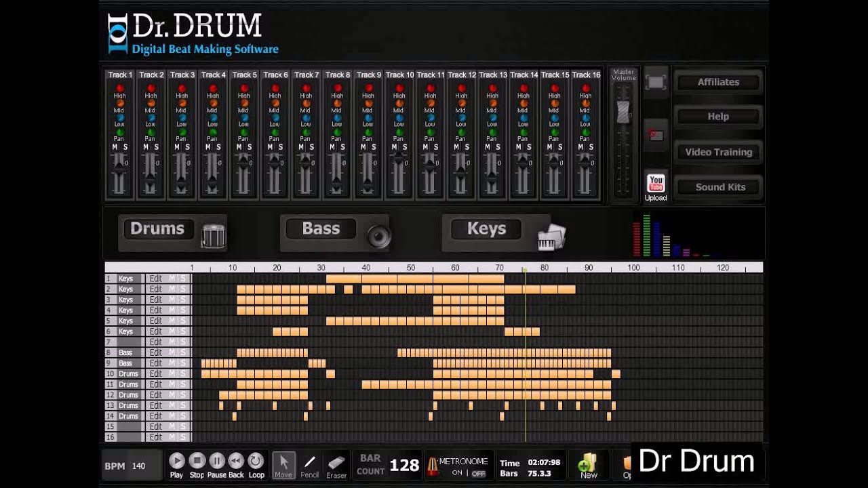Image resolution: width=868 pixels, height=488 pixels.
Task: Start playback with the Play button
Action: click(176, 461)
